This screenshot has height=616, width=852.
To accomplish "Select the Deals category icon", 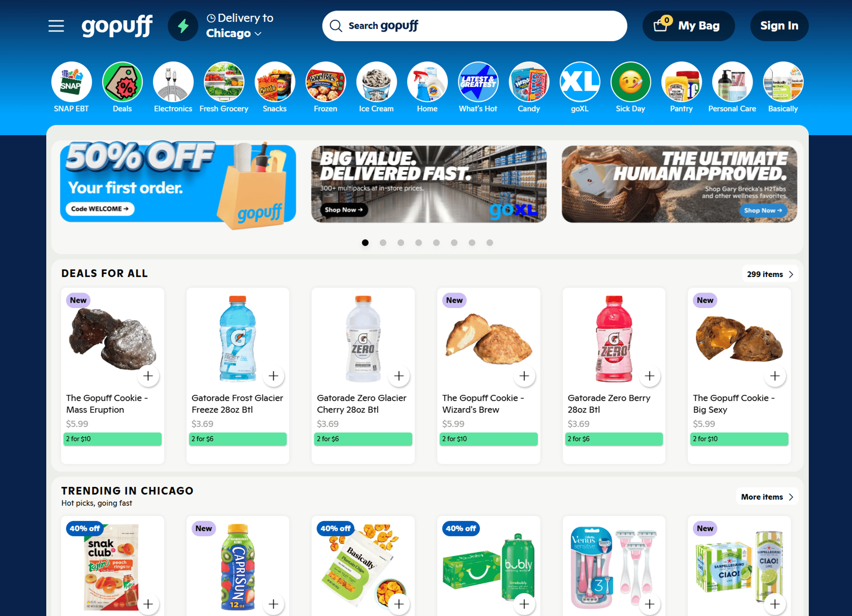I will (123, 82).
